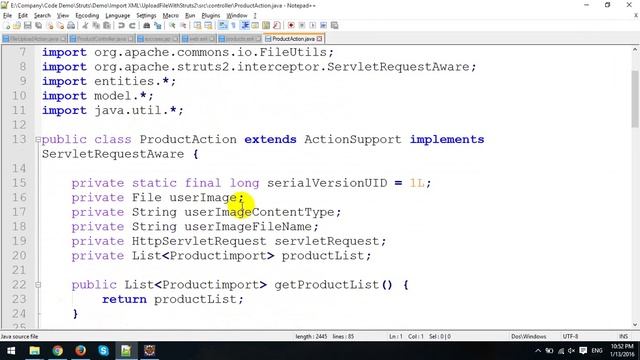640x360 pixels.
Task: Open the Plugins menu
Action: pyautogui.click(x=211, y=16)
